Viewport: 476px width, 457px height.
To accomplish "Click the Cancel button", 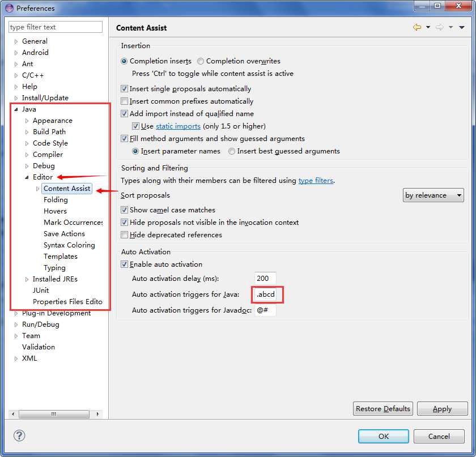I will (x=439, y=436).
